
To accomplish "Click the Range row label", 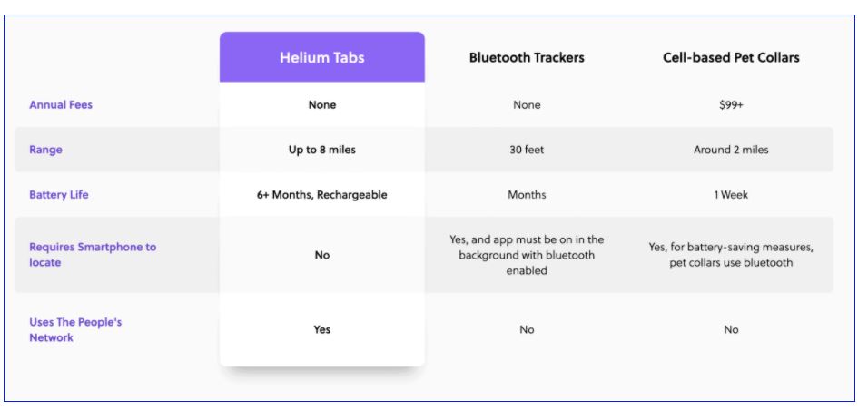I will [45, 150].
